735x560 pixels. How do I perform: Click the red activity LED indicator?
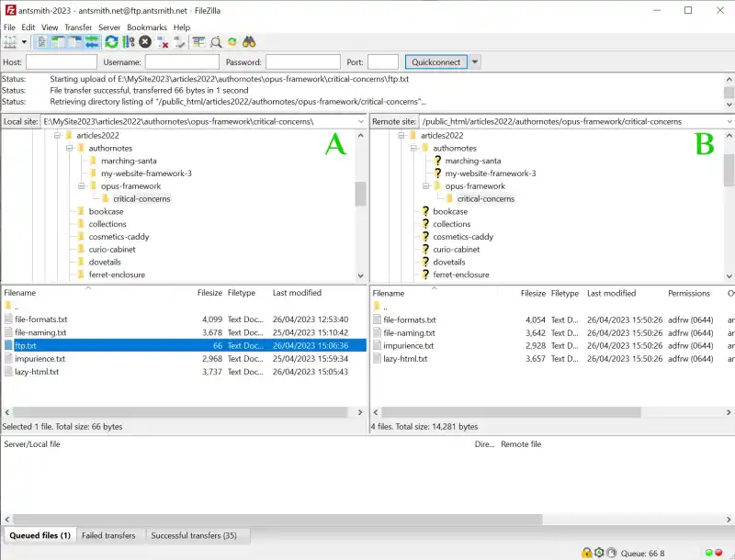[718, 553]
